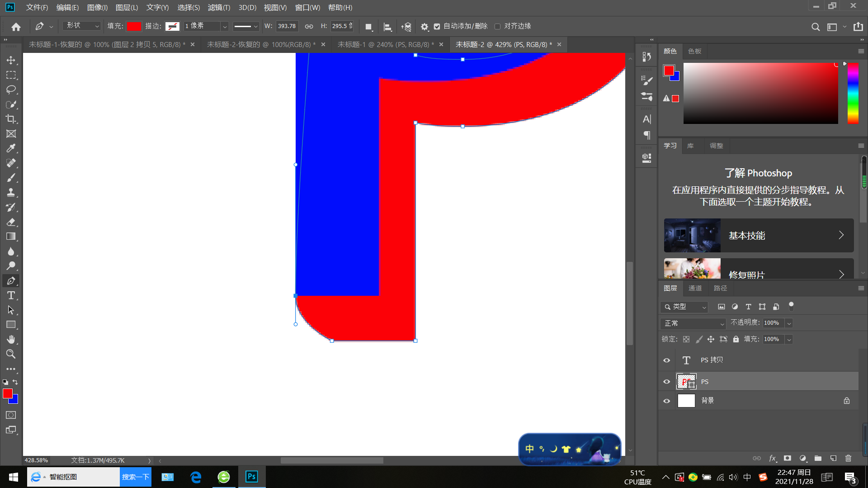
Task: Uncheck the 自动添加/删除 checkbox
Action: click(437, 27)
